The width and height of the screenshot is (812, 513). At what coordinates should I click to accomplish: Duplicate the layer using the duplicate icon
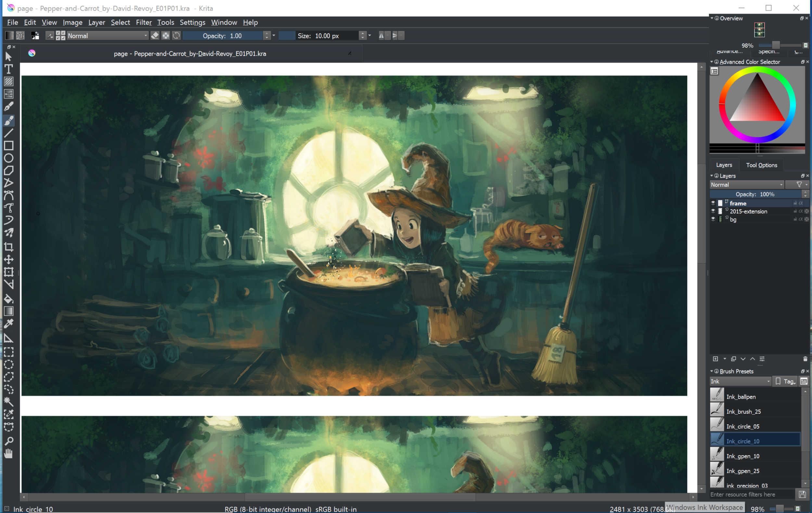coord(733,359)
